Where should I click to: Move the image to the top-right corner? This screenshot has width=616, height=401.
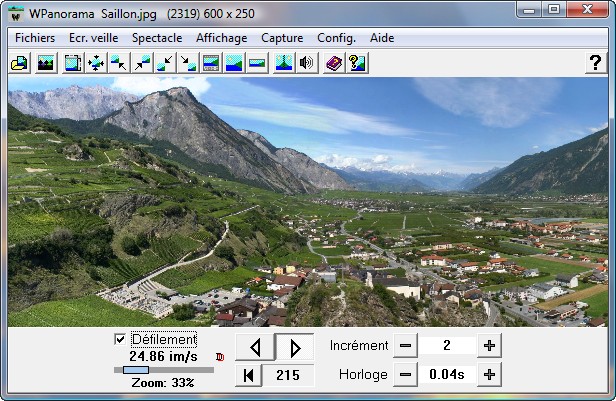click(142, 63)
